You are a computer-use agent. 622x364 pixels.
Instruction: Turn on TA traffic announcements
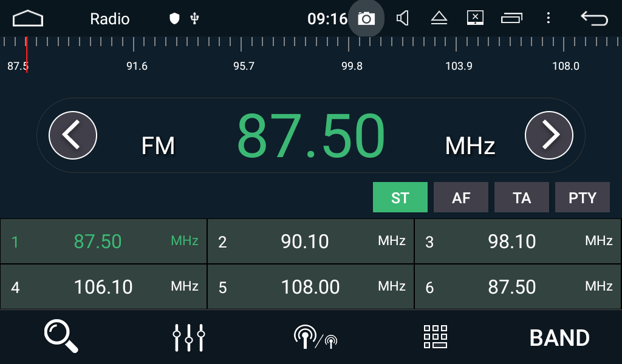click(521, 198)
